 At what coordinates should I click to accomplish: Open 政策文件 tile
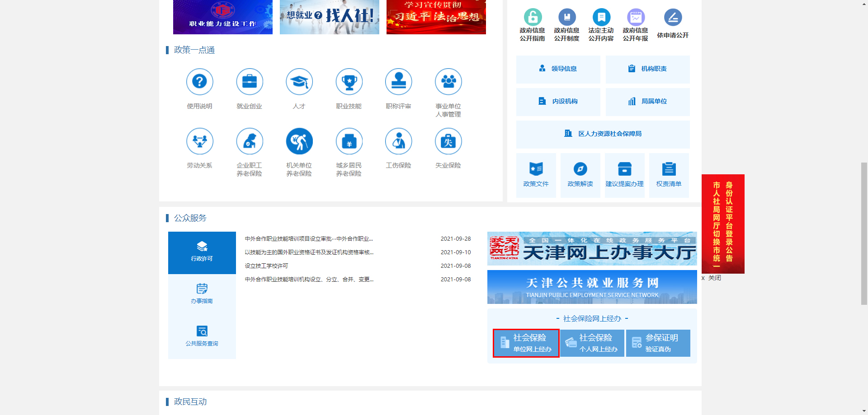pos(536,175)
